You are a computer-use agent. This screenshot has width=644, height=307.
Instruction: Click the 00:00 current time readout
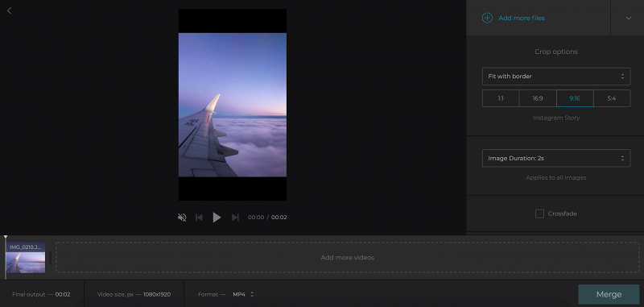pos(256,218)
